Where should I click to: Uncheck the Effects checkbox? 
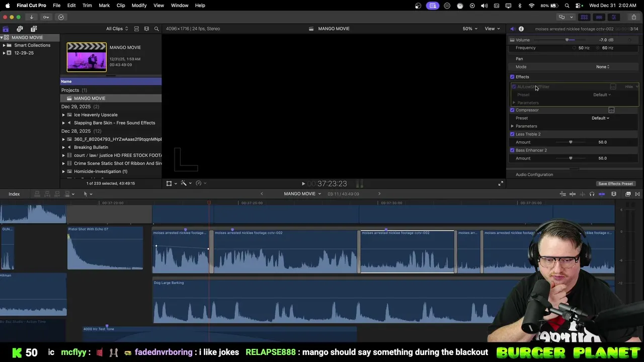click(x=512, y=77)
